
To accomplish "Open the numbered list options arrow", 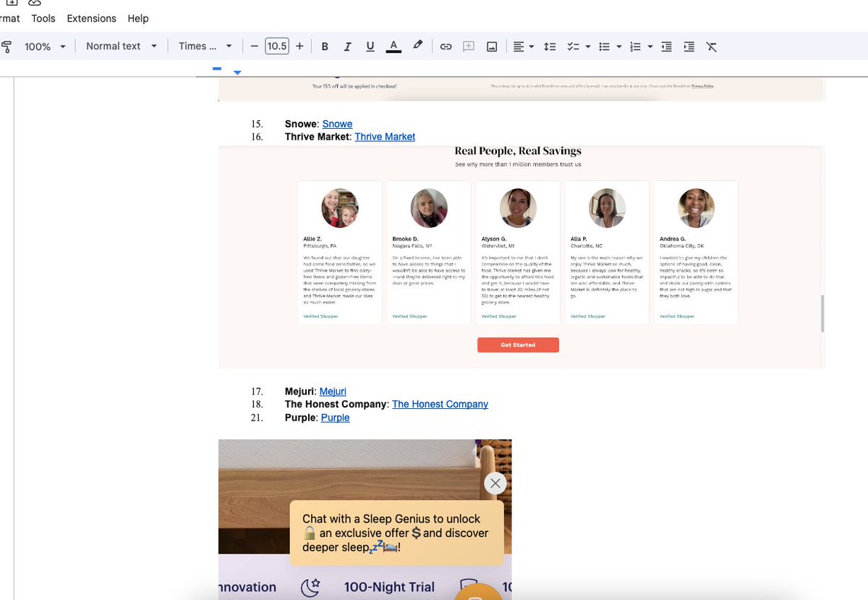I will tap(650, 46).
